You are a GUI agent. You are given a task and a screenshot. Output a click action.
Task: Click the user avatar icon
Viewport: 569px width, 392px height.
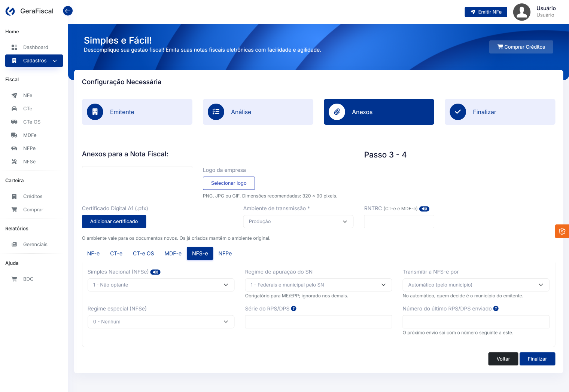point(521,12)
